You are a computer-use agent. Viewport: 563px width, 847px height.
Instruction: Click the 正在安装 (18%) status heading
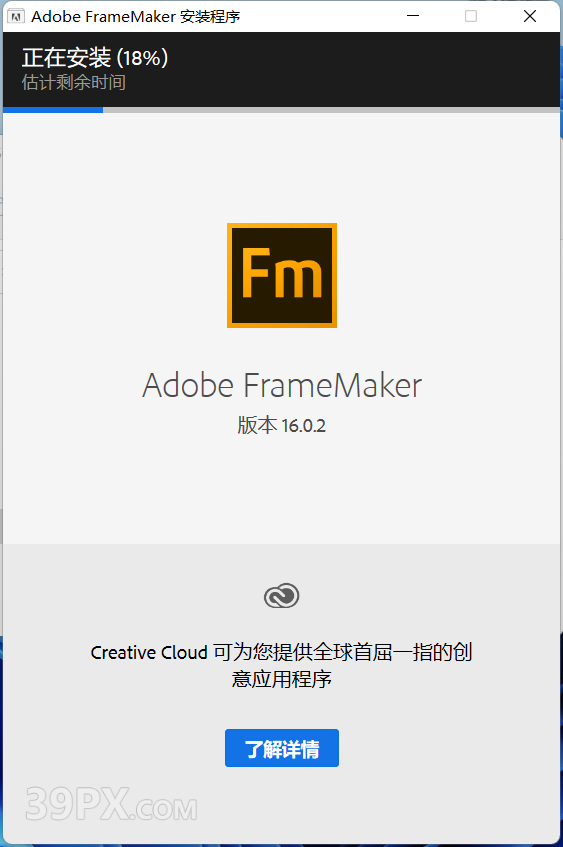point(95,58)
